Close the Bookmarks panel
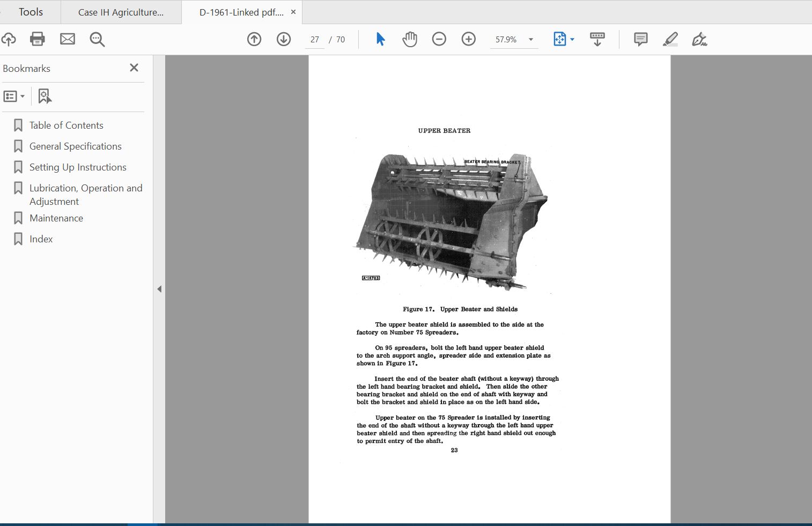Screen dimensions: 812x526 coord(134,68)
